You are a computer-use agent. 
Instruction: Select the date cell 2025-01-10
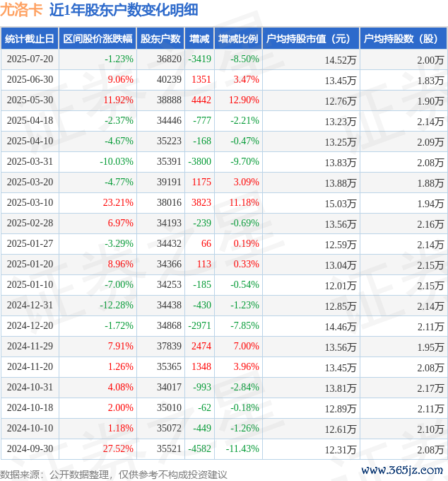pos(30,284)
